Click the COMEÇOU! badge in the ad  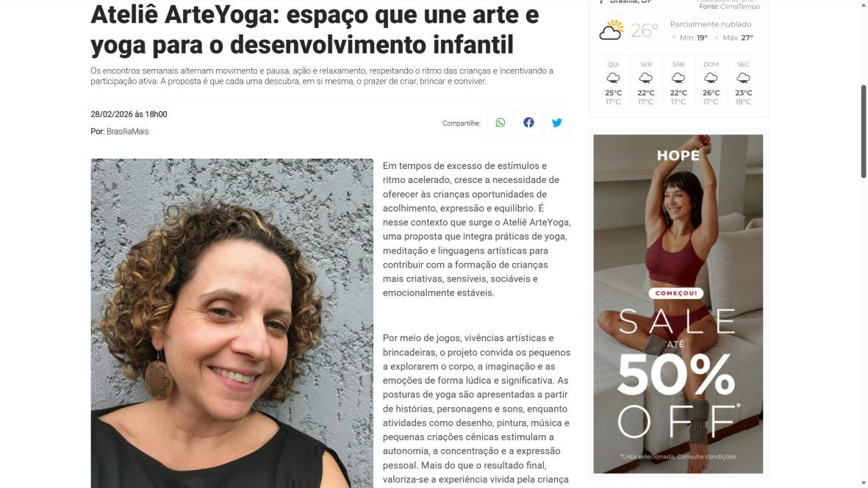(676, 293)
